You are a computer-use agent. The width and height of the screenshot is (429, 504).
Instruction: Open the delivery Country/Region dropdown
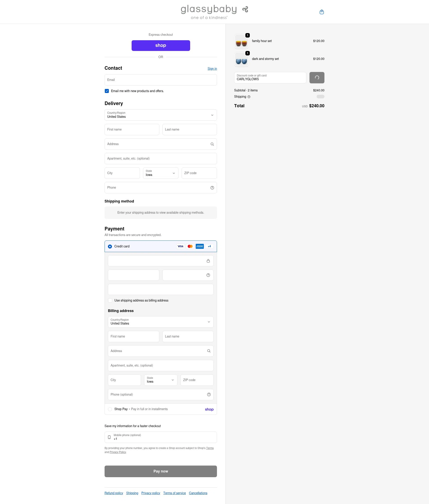(x=160, y=115)
